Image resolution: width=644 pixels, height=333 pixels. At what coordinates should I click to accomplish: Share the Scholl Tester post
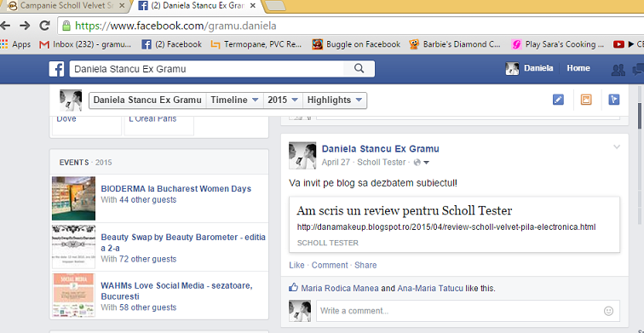(365, 265)
